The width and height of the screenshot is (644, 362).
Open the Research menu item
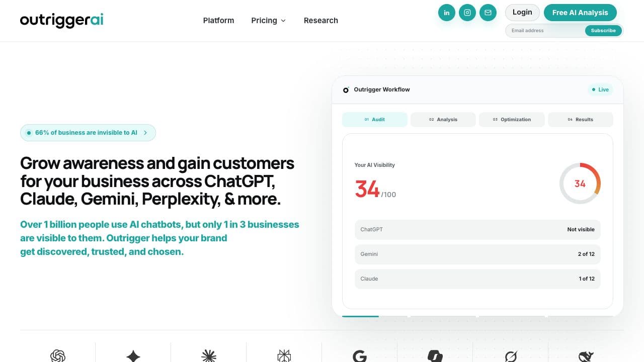(320, 21)
